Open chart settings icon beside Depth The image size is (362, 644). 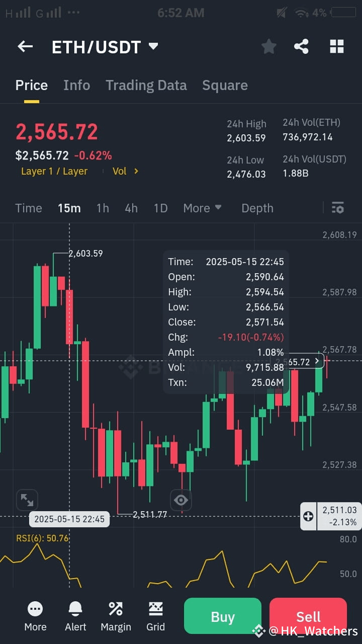pyautogui.click(x=337, y=208)
